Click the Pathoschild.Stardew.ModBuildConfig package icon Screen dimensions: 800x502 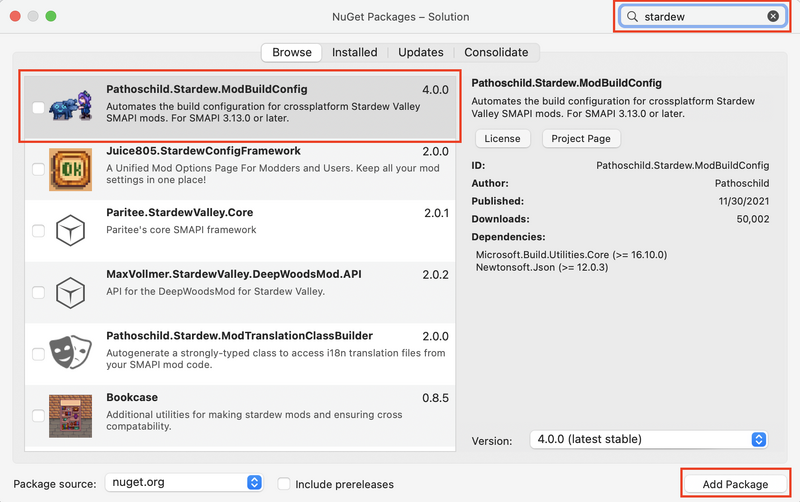tap(70, 106)
